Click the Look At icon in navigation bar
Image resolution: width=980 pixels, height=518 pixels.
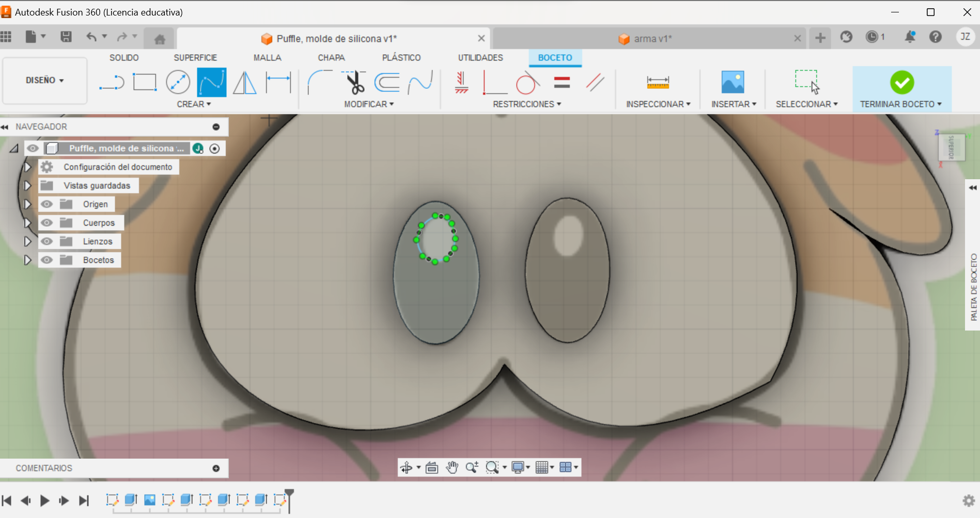click(x=432, y=467)
